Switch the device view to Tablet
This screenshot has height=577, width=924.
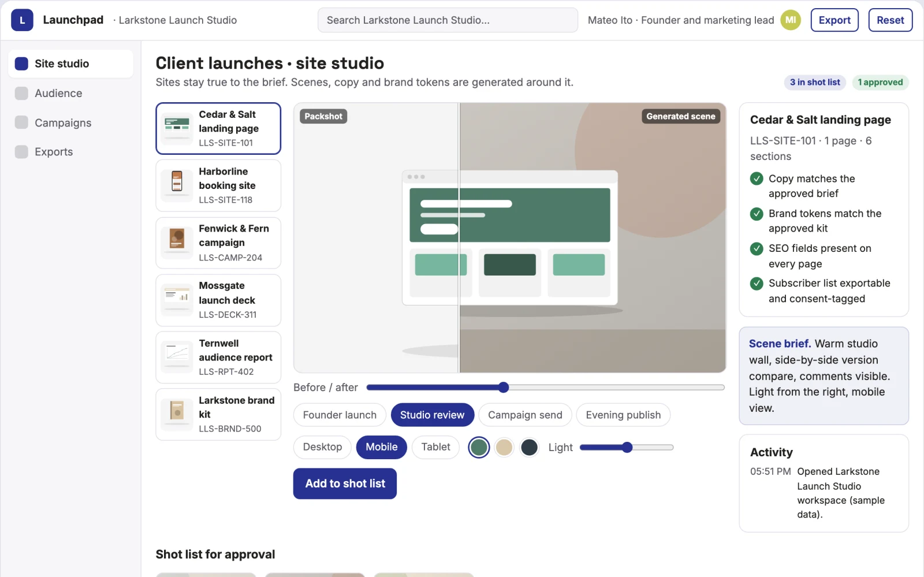(x=435, y=447)
